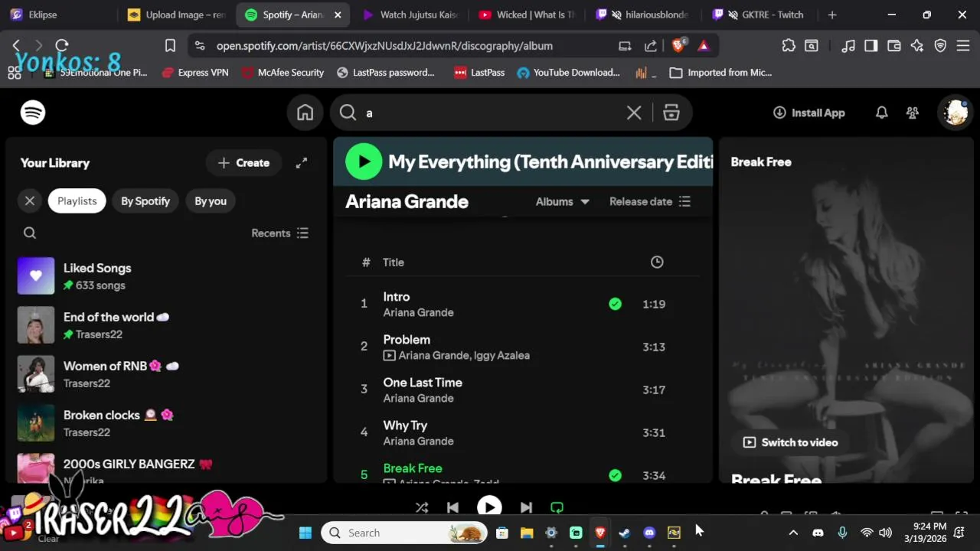Search within Your Library
Viewport: 980px width, 551px height.
30,233
